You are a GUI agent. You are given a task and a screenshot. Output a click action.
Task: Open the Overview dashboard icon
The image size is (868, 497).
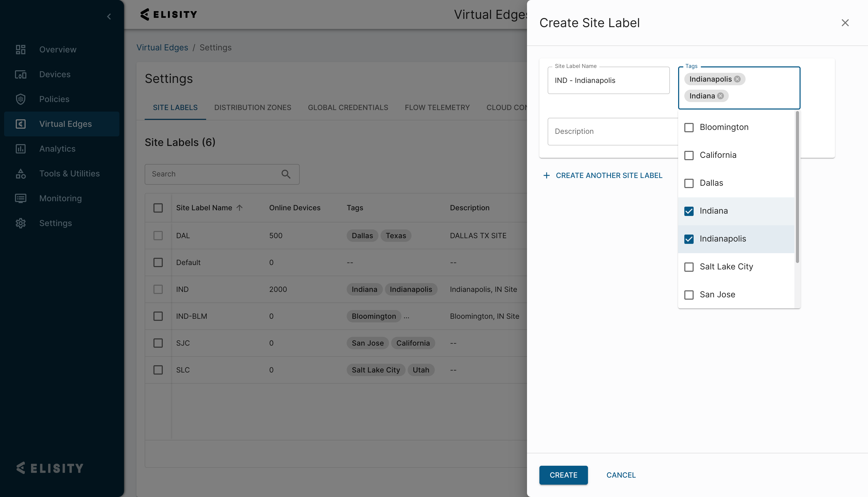coord(20,50)
